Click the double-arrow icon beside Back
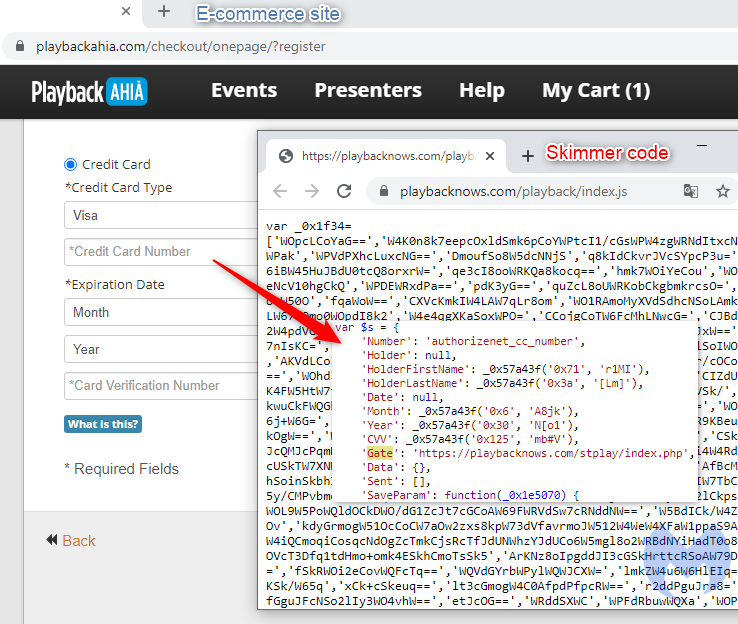This screenshot has height=624, width=738. click(52, 540)
